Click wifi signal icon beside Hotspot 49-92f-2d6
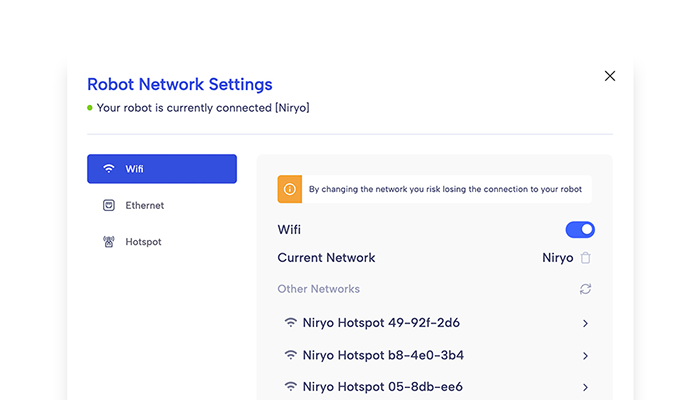This screenshot has width=700, height=400. pyautogui.click(x=291, y=322)
